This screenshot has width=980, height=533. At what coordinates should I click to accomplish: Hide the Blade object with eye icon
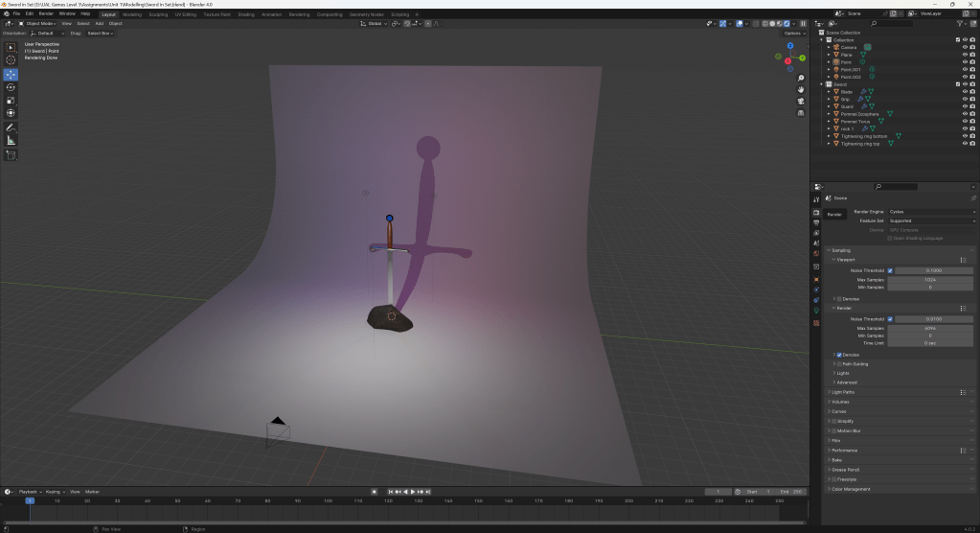tap(964, 92)
